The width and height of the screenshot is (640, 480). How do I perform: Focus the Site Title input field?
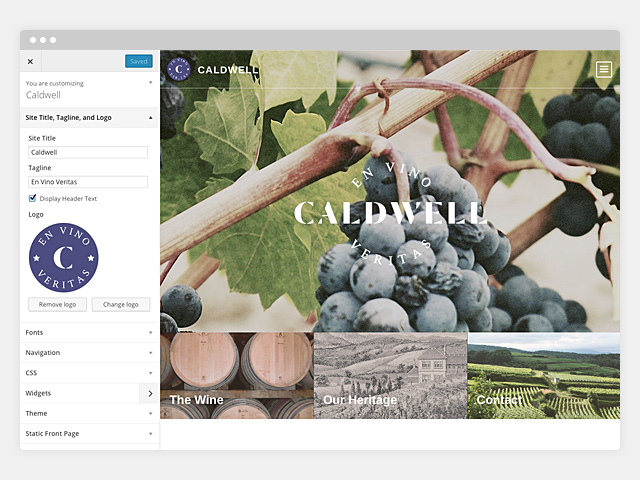pyautogui.click(x=88, y=152)
